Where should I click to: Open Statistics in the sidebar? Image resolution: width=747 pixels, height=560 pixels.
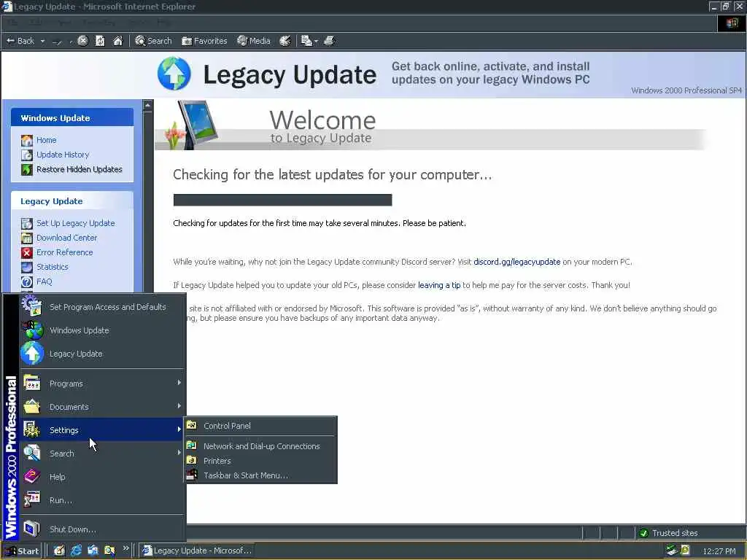52,267
